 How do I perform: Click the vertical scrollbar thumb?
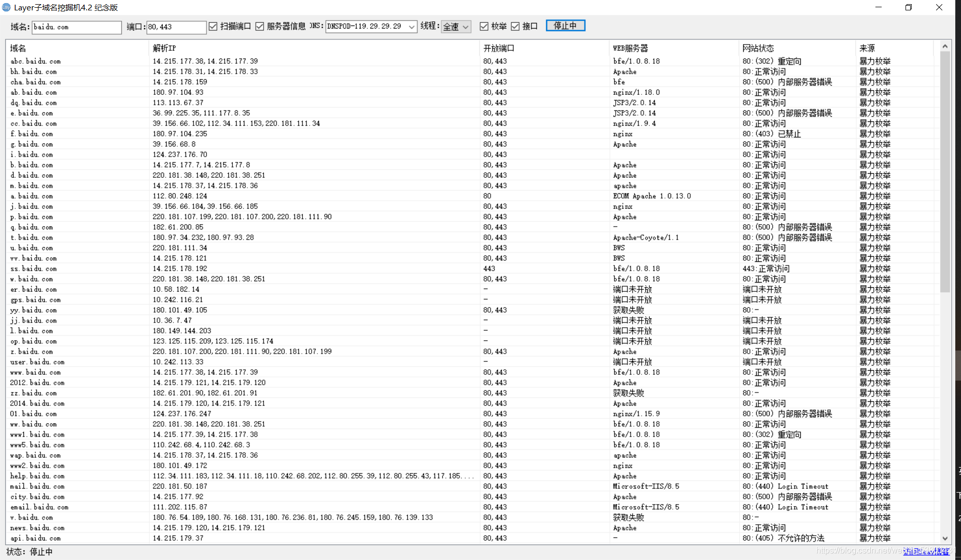coord(945,171)
